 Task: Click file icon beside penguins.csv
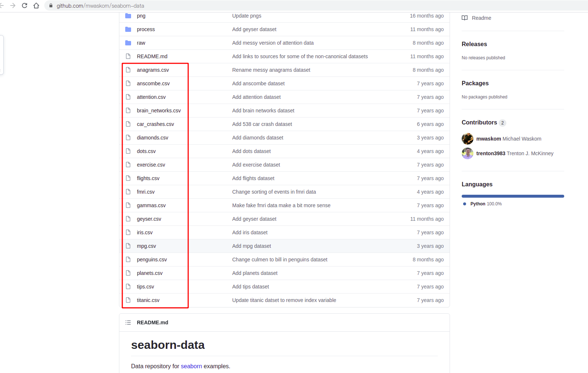pos(128,260)
